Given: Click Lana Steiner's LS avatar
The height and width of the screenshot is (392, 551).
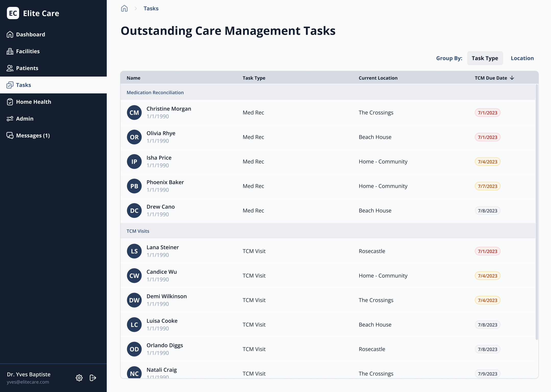Looking at the screenshot, I should coord(134,251).
